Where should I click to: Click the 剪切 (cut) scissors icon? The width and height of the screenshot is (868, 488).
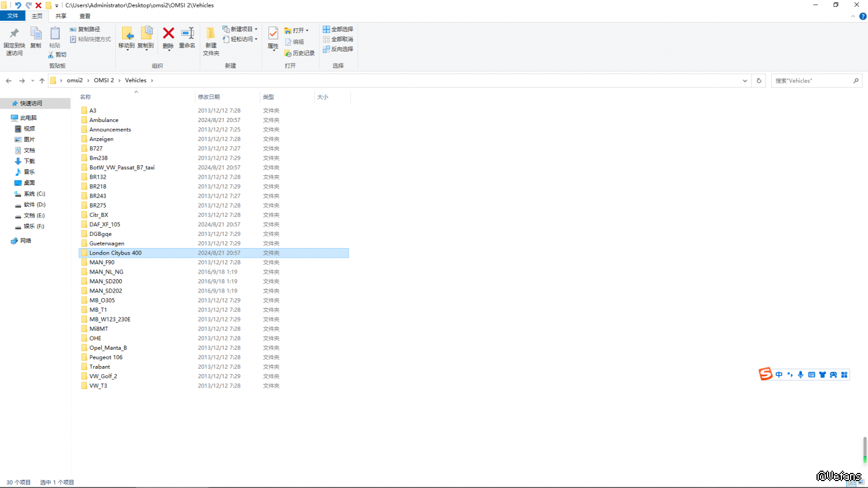coord(51,55)
